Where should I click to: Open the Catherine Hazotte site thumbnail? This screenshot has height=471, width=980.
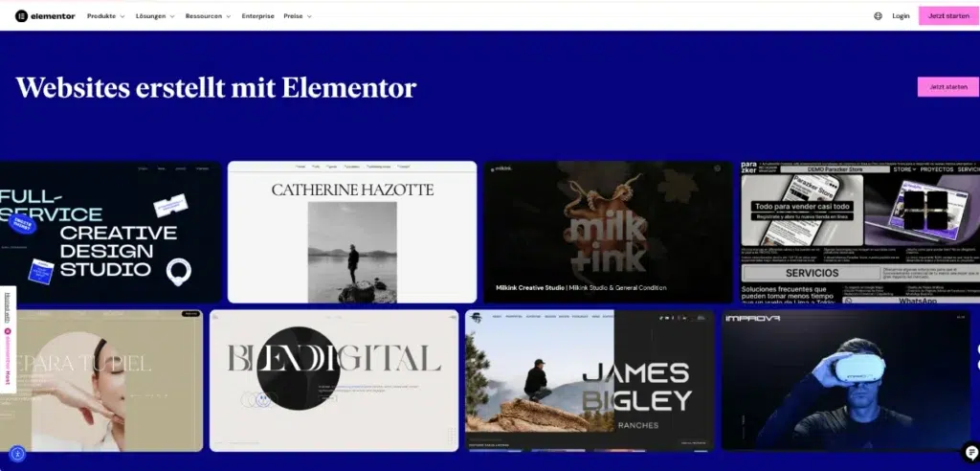[x=352, y=232]
